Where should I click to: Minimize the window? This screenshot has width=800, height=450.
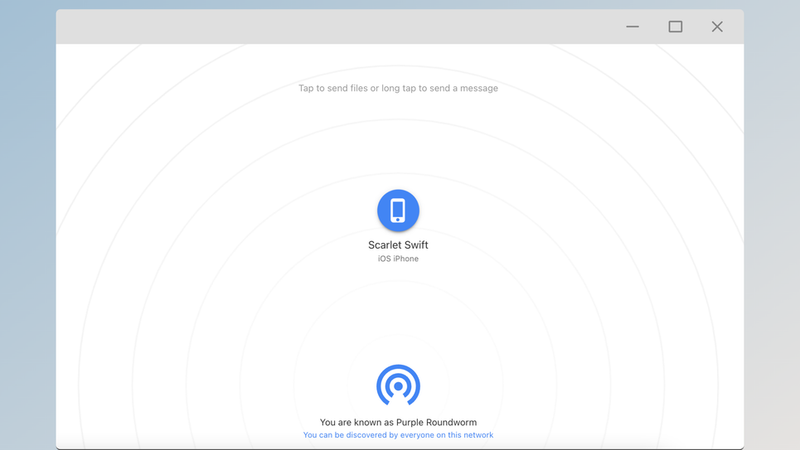point(633,27)
